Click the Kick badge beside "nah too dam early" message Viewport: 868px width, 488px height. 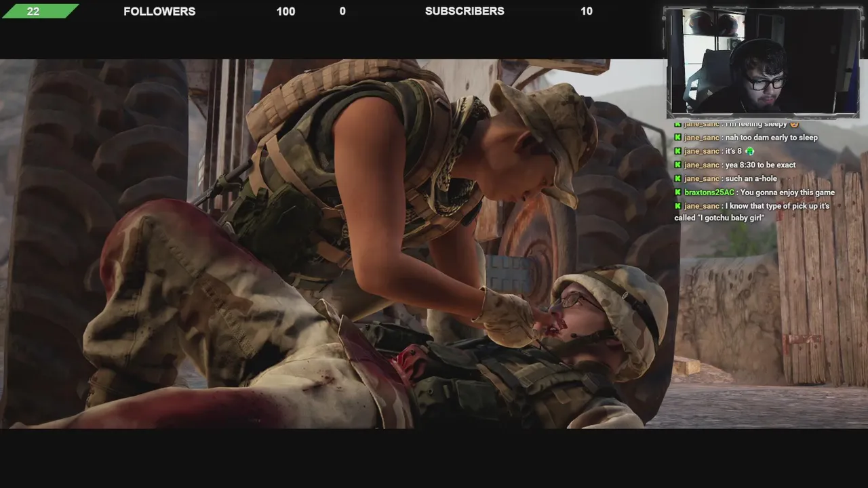(677, 138)
